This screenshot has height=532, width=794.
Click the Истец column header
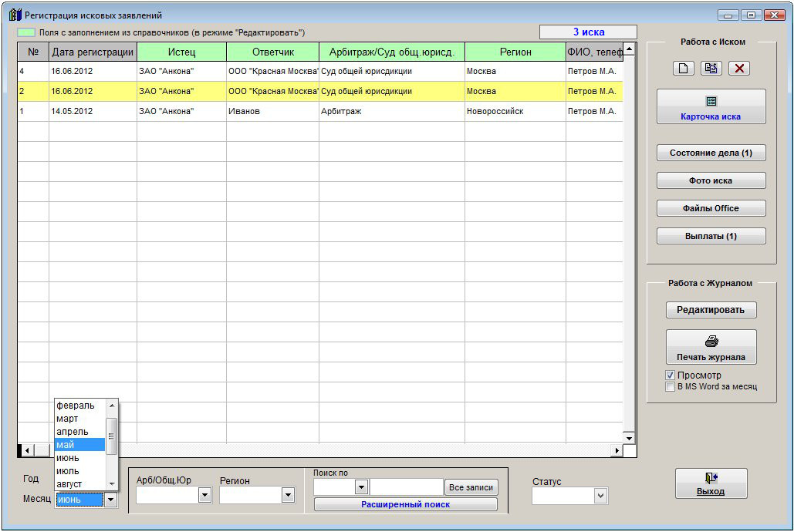[x=182, y=52]
